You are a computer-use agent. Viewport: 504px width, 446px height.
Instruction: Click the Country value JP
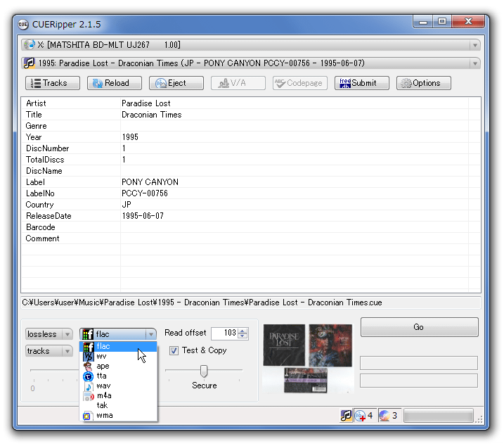coord(127,205)
